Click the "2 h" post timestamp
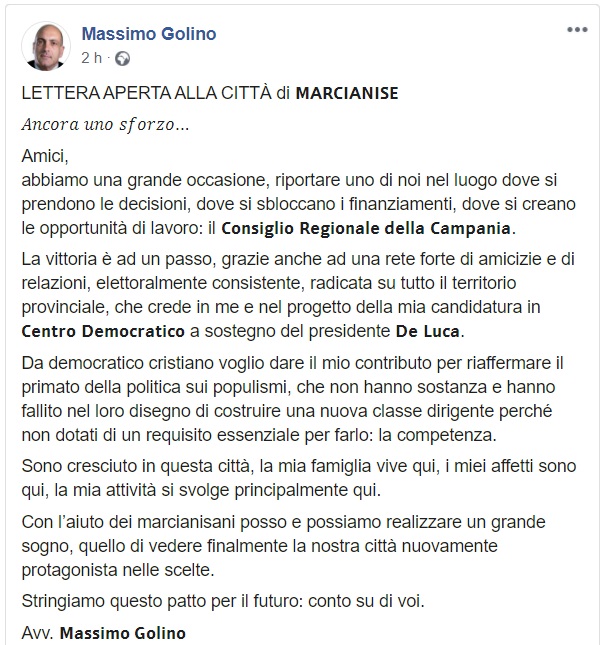Image resolution: width=602 pixels, height=645 pixels. click(x=94, y=58)
